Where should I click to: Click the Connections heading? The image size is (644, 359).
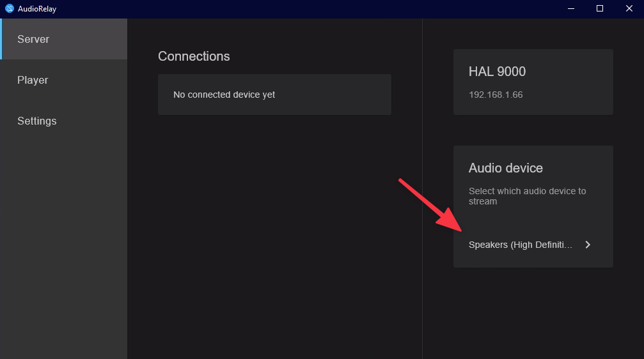(194, 56)
